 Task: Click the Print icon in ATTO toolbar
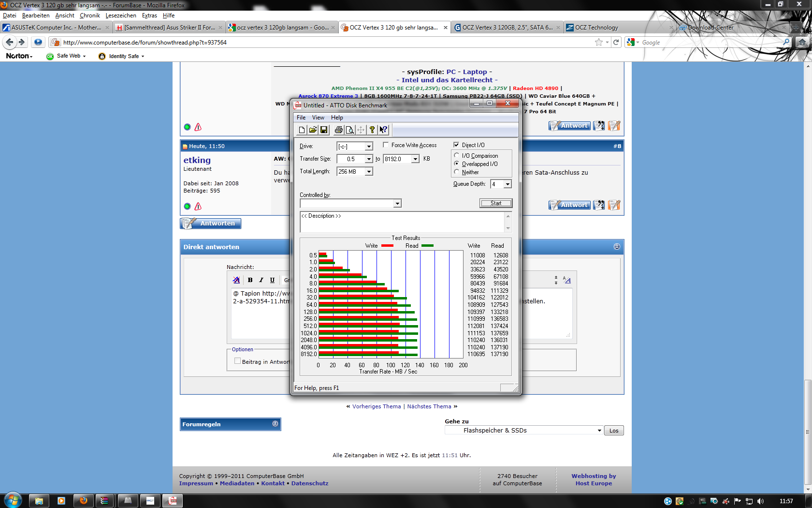[338, 130]
